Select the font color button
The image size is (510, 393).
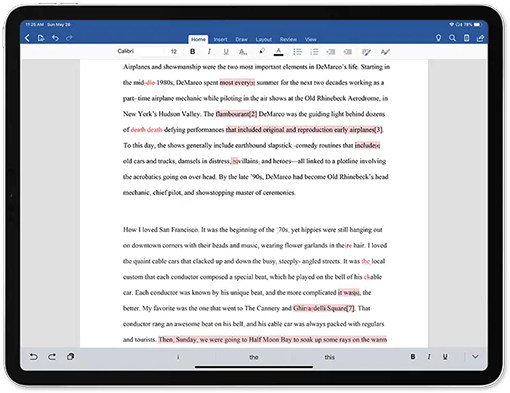click(279, 52)
